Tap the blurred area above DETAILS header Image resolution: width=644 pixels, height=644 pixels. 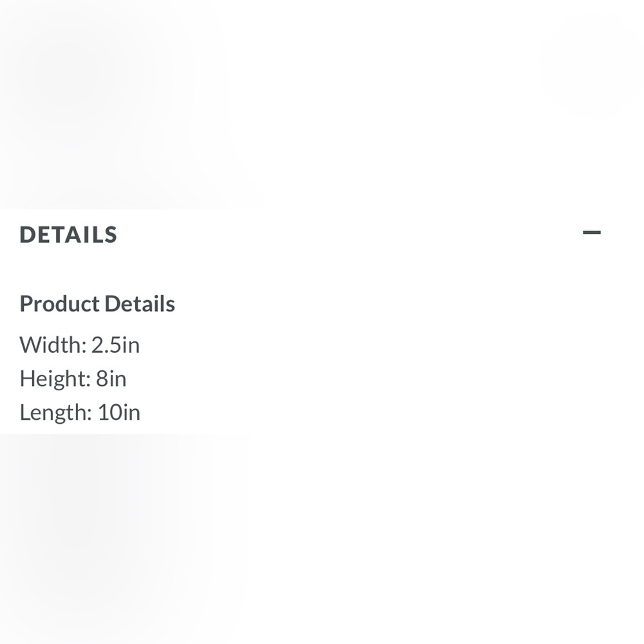322,104
